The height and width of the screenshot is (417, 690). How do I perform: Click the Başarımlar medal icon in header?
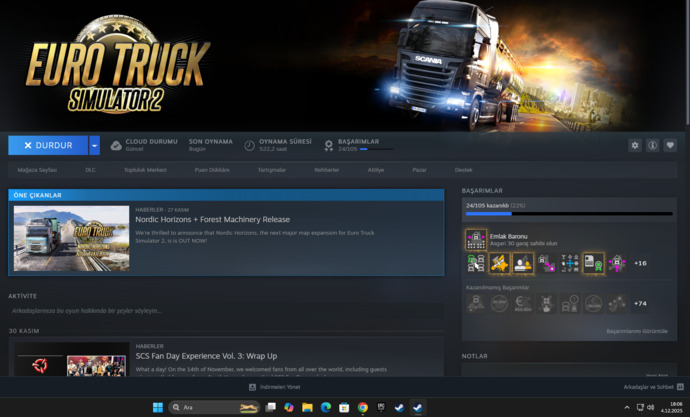(x=328, y=146)
